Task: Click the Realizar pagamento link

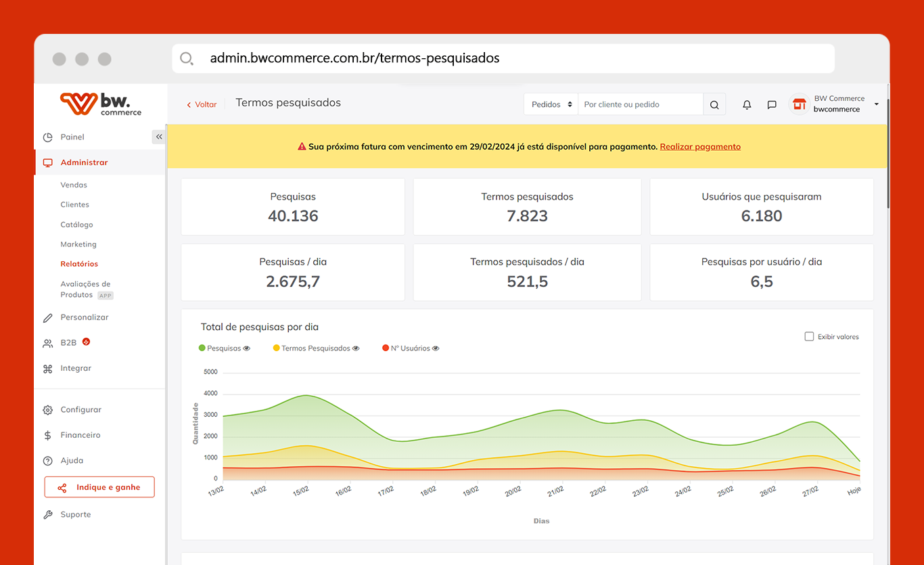Action: click(700, 146)
